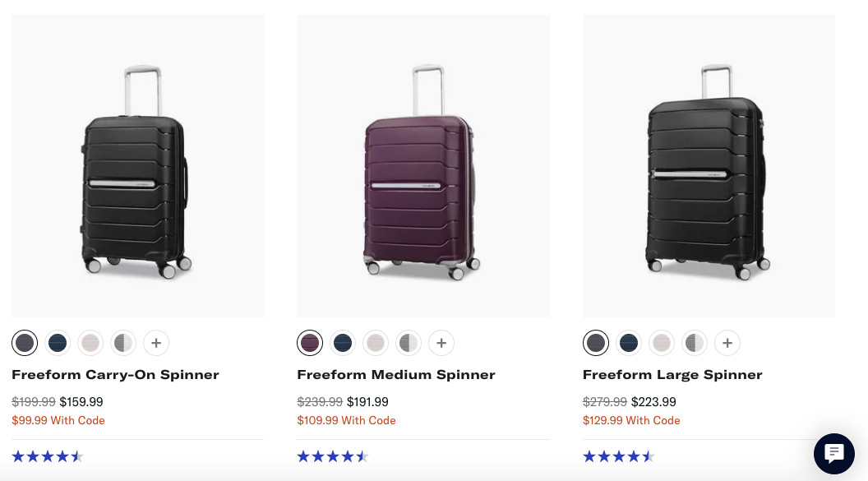Choose navy swatch for Medium Spinner
The width and height of the screenshot is (868, 481).
pos(343,343)
